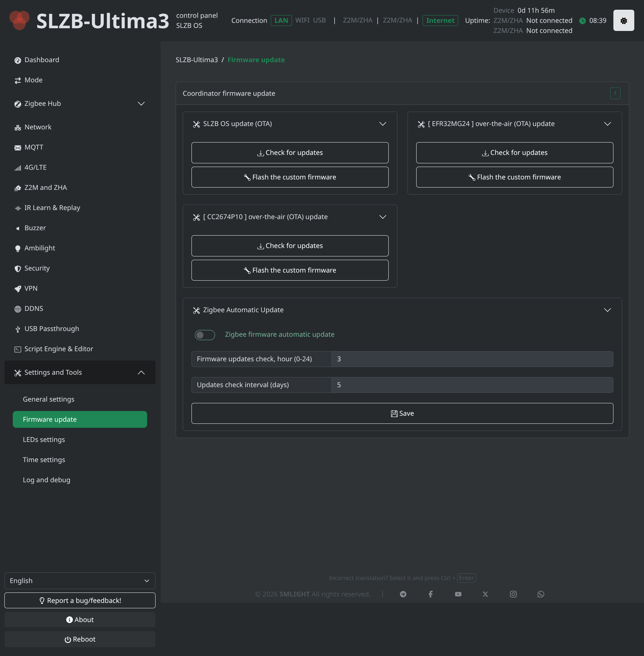Open the Facebook icon in footer
Viewport: 644px width, 656px height.
pyautogui.click(x=431, y=594)
